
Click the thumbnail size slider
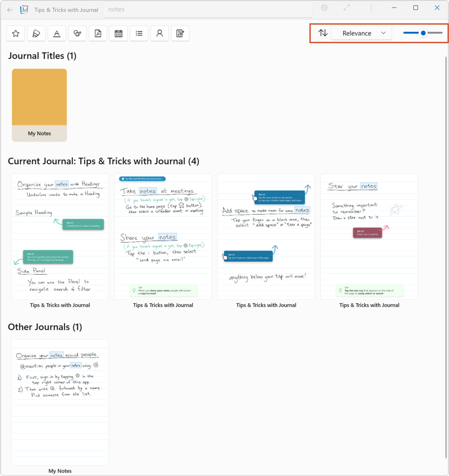423,33
